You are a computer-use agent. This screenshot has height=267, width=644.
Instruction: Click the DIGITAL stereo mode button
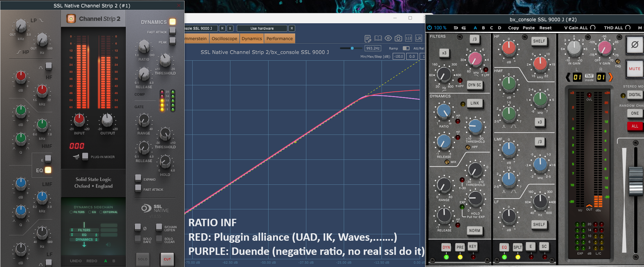(x=635, y=95)
